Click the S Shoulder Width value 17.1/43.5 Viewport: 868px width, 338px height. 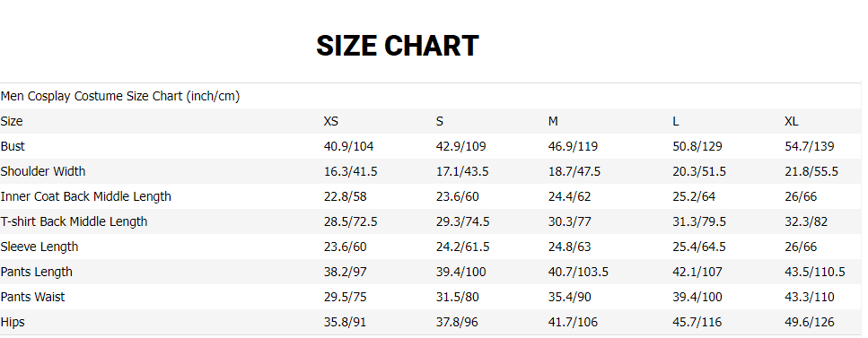462,171
